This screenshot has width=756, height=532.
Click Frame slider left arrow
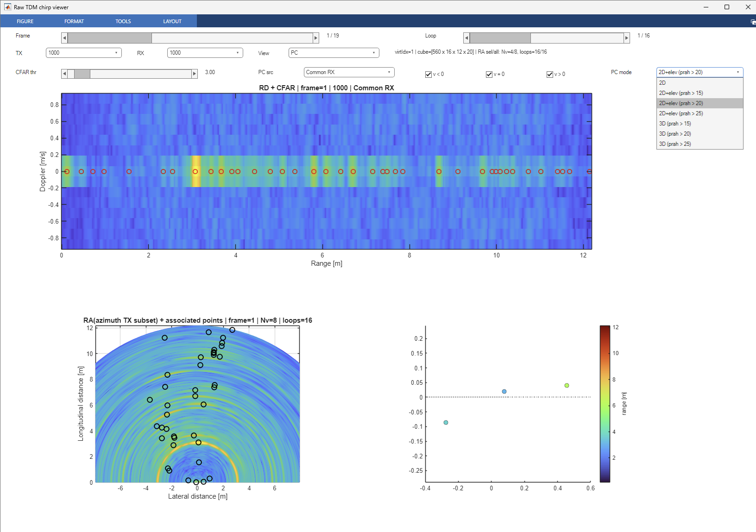coord(64,38)
